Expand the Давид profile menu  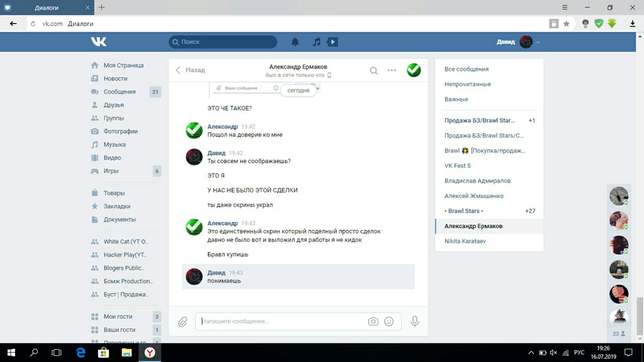tap(518, 42)
